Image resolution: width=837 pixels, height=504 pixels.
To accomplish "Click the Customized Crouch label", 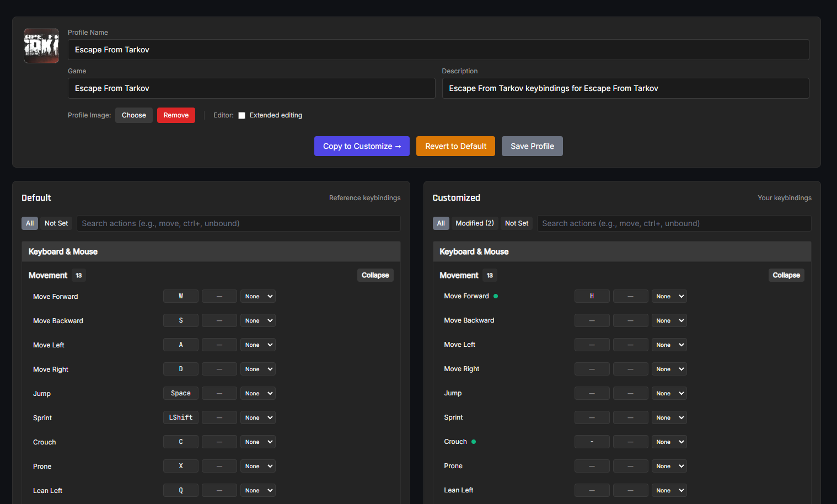I will click(x=455, y=442).
